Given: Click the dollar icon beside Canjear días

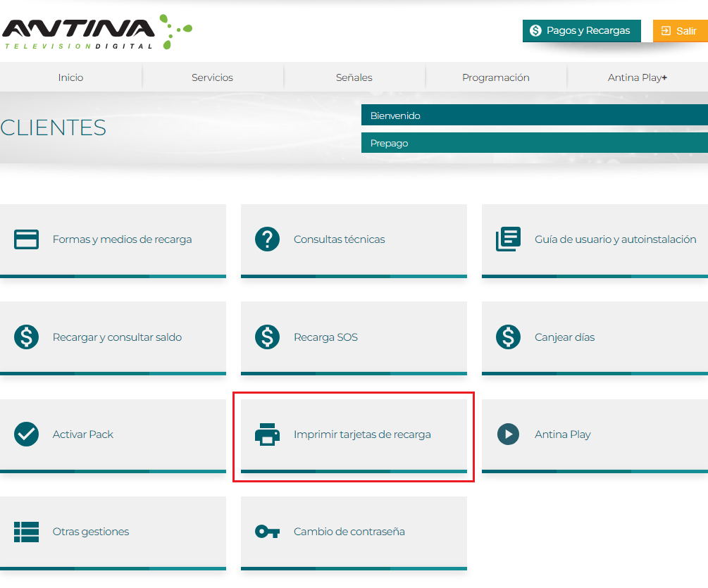Looking at the screenshot, I should pos(508,337).
